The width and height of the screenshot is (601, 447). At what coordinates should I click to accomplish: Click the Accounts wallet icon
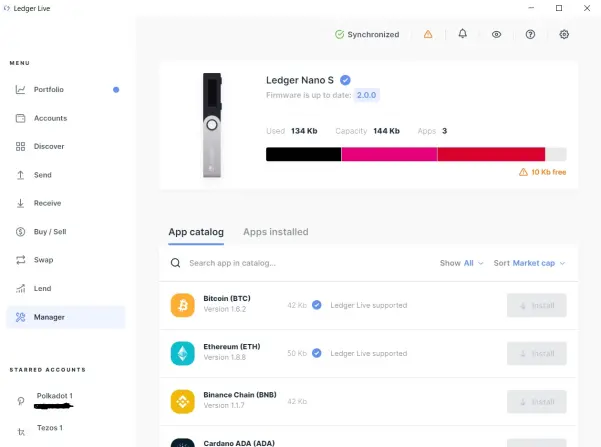(20, 118)
